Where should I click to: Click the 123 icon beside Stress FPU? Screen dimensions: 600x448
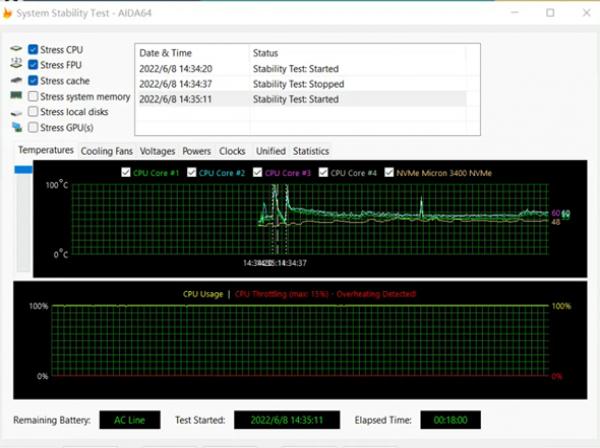click(16, 63)
